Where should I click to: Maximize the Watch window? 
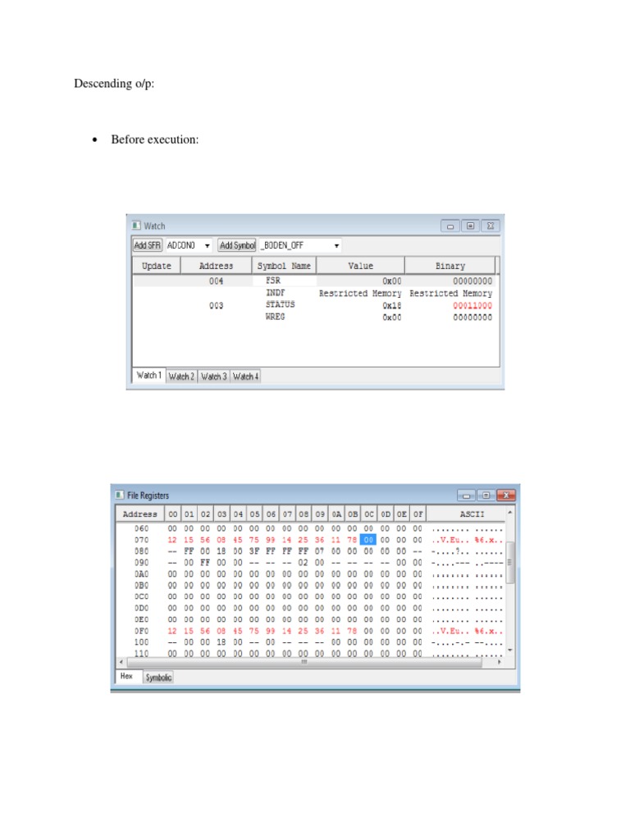(x=470, y=226)
